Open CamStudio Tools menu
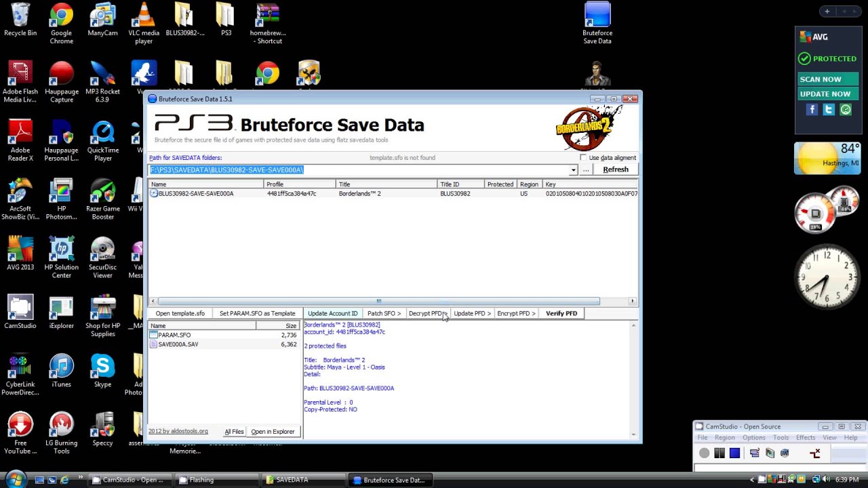The width and height of the screenshot is (868, 488). coord(781,438)
